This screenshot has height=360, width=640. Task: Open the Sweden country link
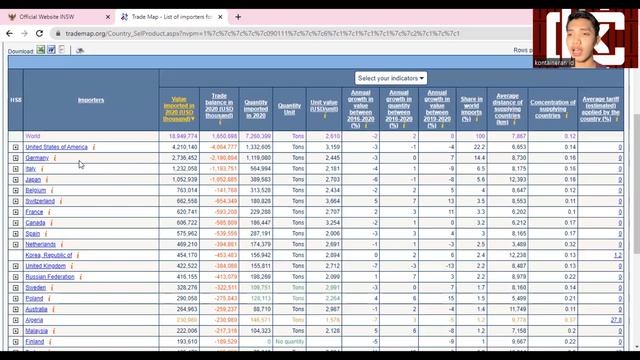point(36,288)
